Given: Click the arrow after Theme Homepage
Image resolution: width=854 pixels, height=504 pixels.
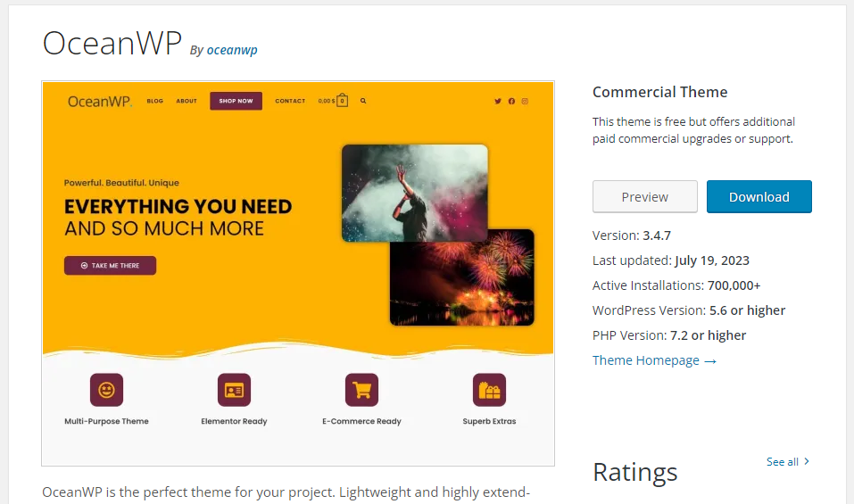Looking at the screenshot, I should pos(710,361).
